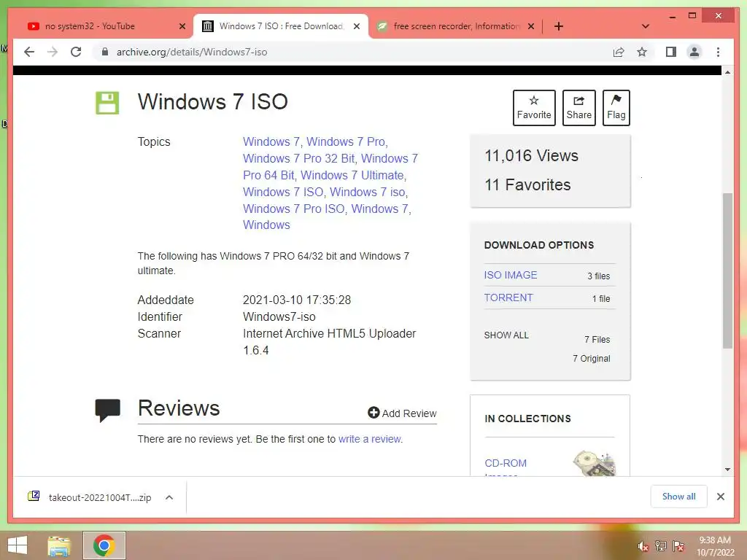Open the Windows 7 Pro ISO topic
747x560 pixels.
(x=293, y=209)
